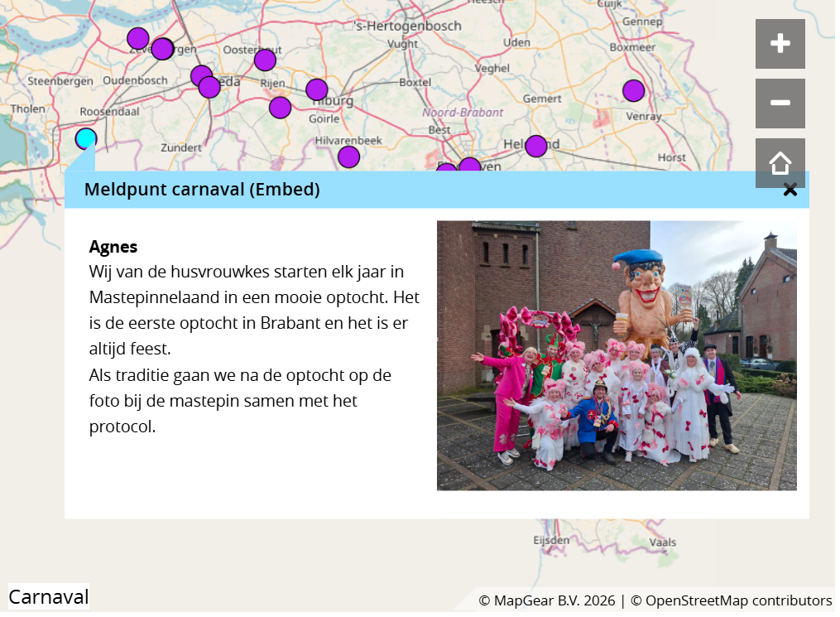
Task: Click the Meldpunt carnaval (Embed) header title
Action: pyautogui.click(x=202, y=190)
